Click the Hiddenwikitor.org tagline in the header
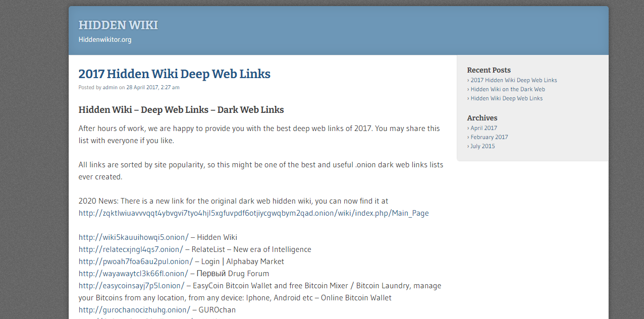The image size is (644, 319). click(105, 40)
